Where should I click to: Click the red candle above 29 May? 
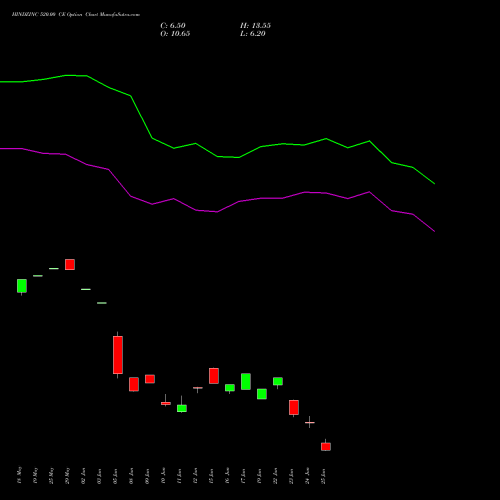70,264
